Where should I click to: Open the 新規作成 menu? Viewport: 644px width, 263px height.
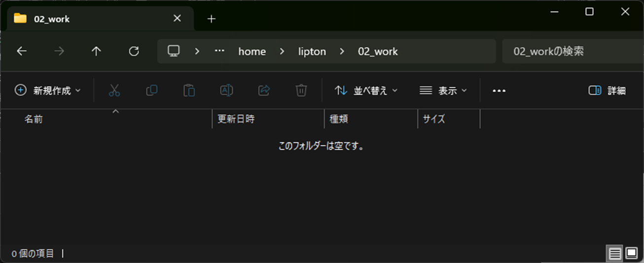point(48,90)
